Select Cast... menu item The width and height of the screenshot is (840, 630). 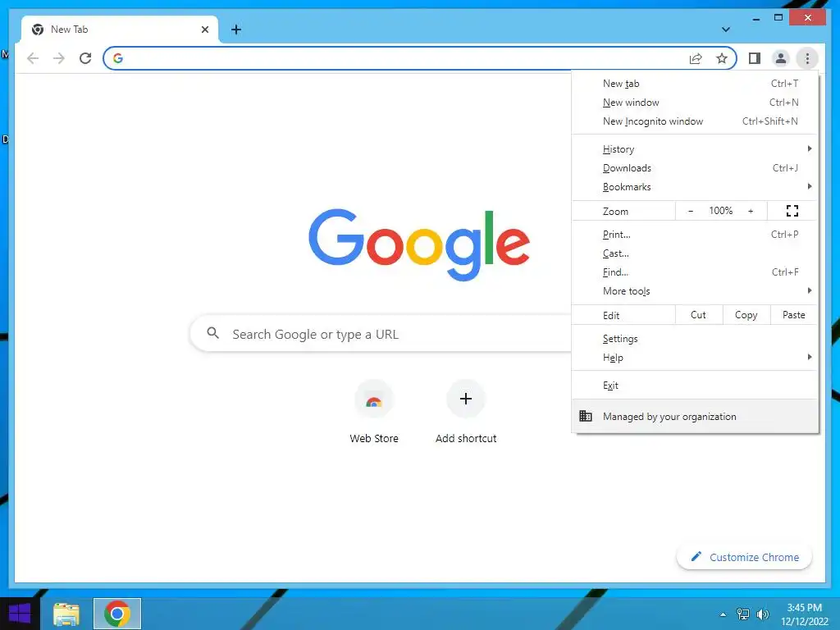pyautogui.click(x=695, y=253)
